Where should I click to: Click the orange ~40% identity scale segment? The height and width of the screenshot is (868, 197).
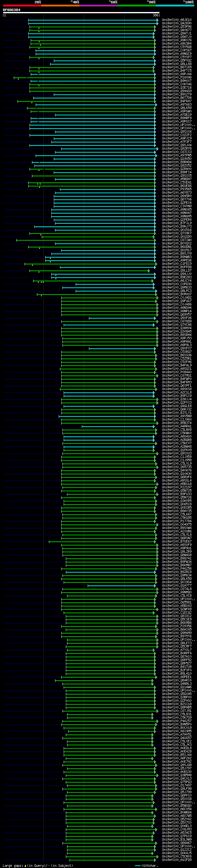tap(60, 6)
